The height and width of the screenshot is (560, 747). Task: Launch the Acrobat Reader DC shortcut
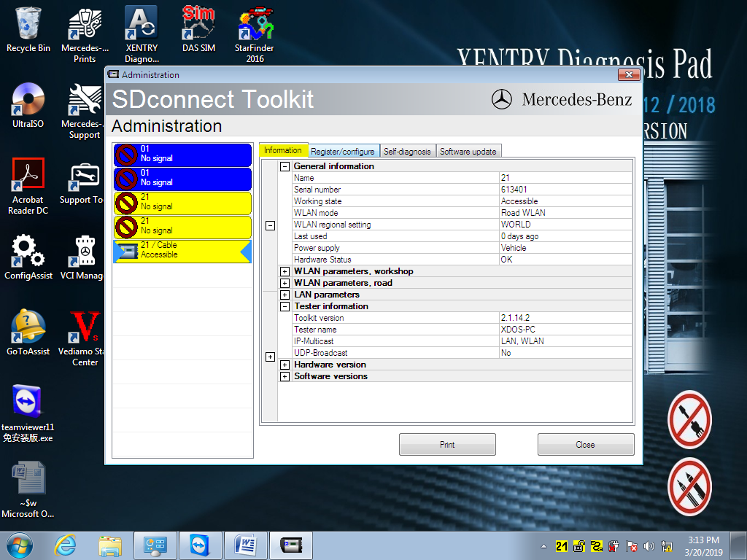(x=28, y=186)
